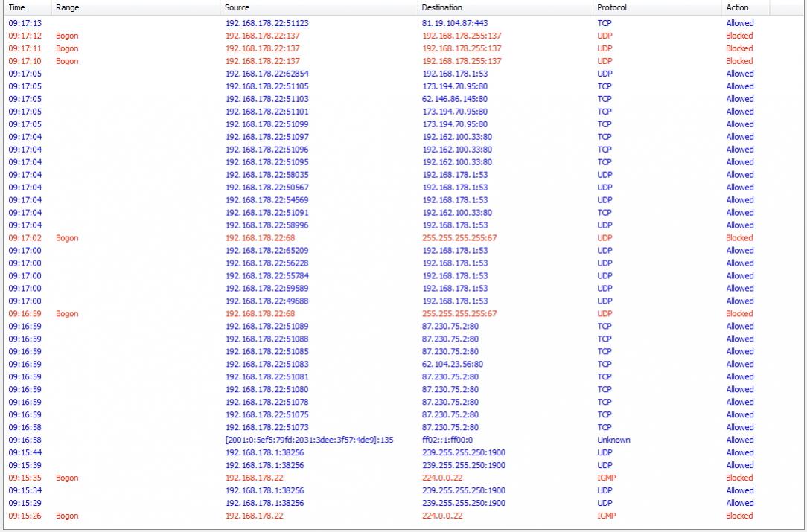This screenshot has height=532, width=807.
Task: Select source 192.168.178.22:54569
Action: pos(267,200)
